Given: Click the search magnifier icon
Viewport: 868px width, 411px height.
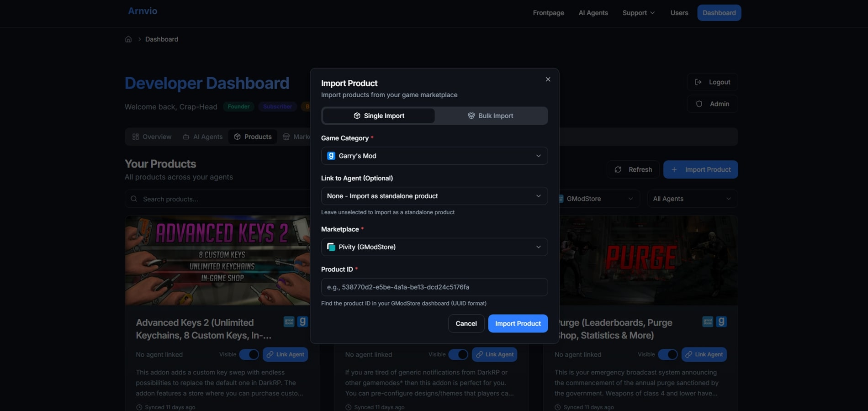Looking at the screenshot, I should pyautogui.click(x=134, y=199).
